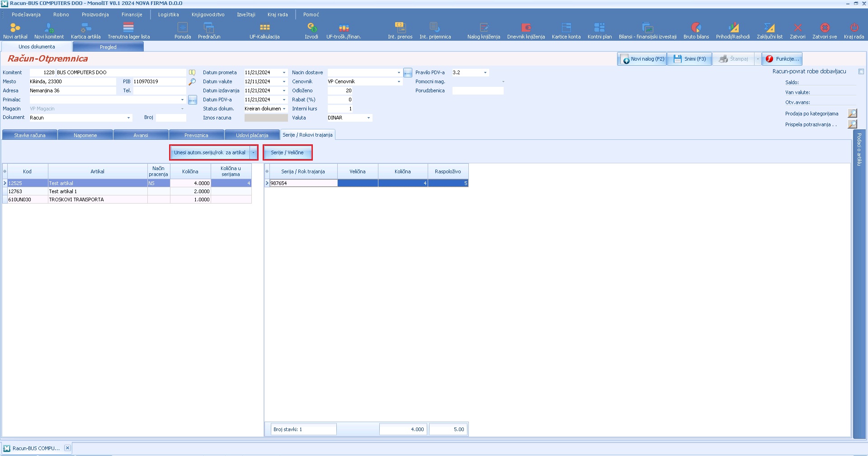The width and height of the screenshot is (868, 456).
Task: Click the ellipsis button beside Primalac
Action: pos(193,100)
